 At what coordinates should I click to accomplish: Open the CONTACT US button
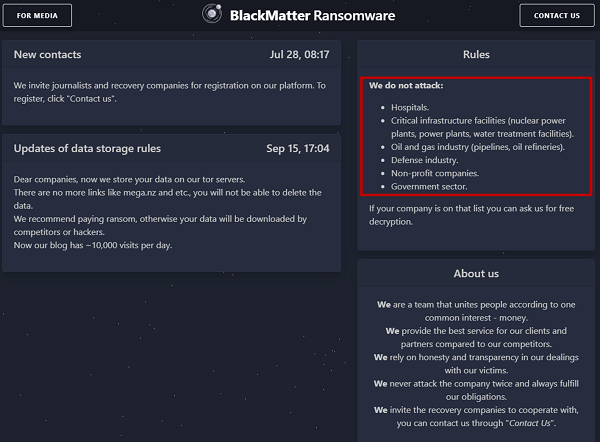557,15
